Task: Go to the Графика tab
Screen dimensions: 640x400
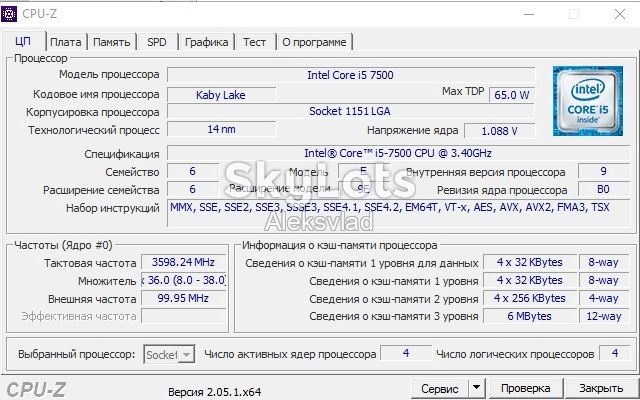Action: pos(207,42)
